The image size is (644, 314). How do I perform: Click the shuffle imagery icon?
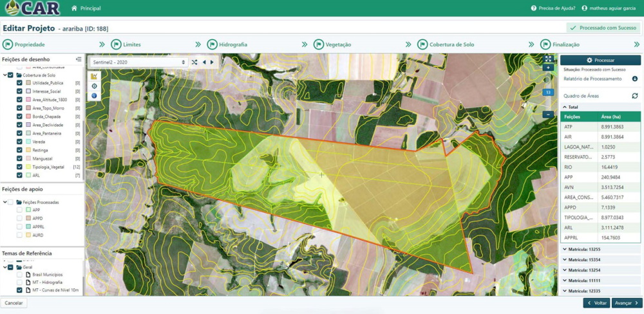coord(194,62)
